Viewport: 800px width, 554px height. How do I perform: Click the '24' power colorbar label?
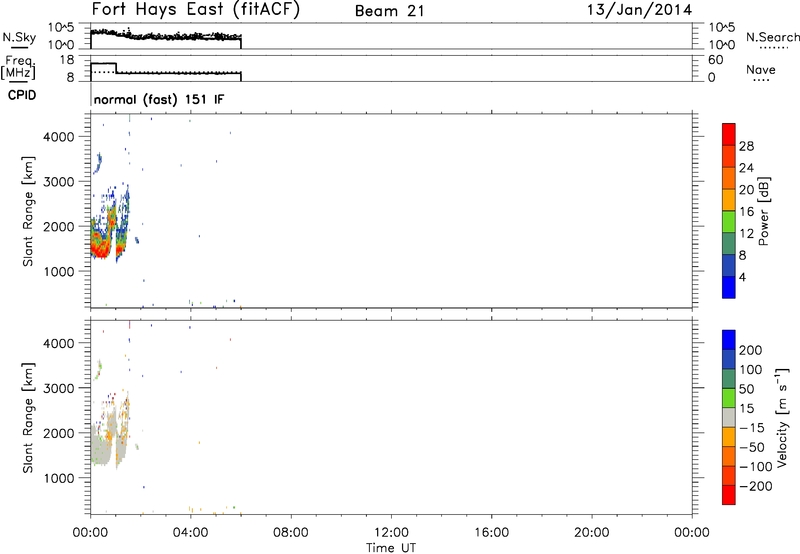coord(746,168)
